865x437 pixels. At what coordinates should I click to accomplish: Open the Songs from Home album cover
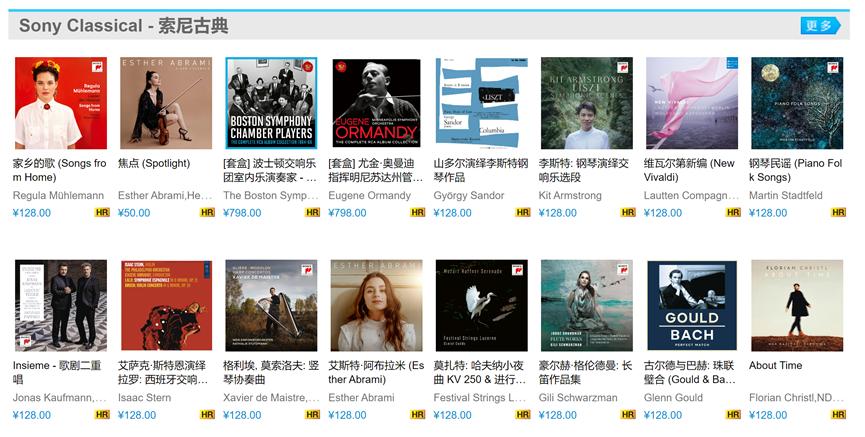point(61,103)
